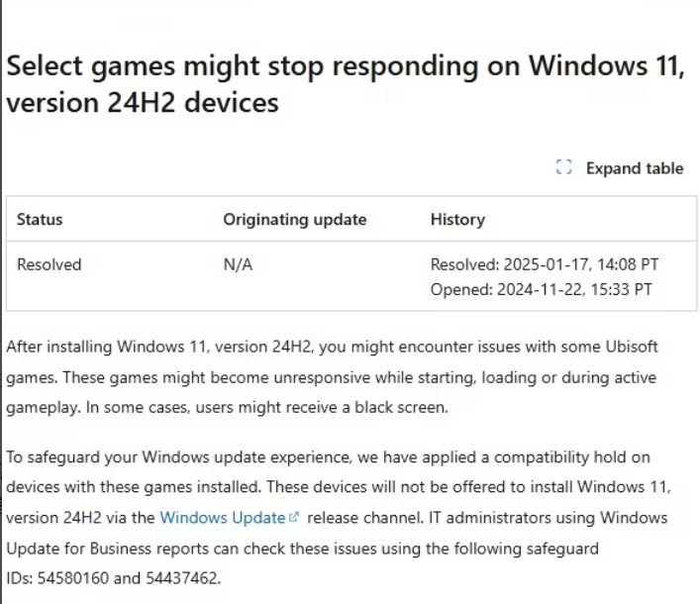Click the N/A originating update cell
The height and width of the screenshot is (604, 700).
238,264
